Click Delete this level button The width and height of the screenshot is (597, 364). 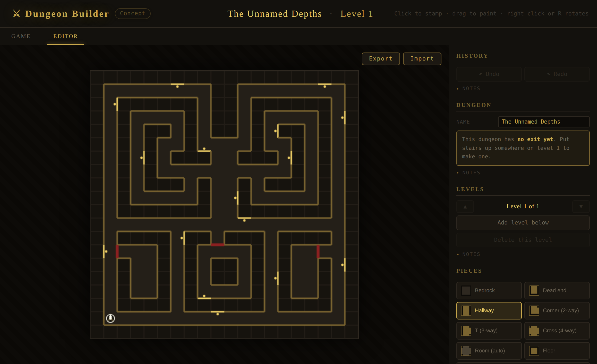tap(523, 240)
